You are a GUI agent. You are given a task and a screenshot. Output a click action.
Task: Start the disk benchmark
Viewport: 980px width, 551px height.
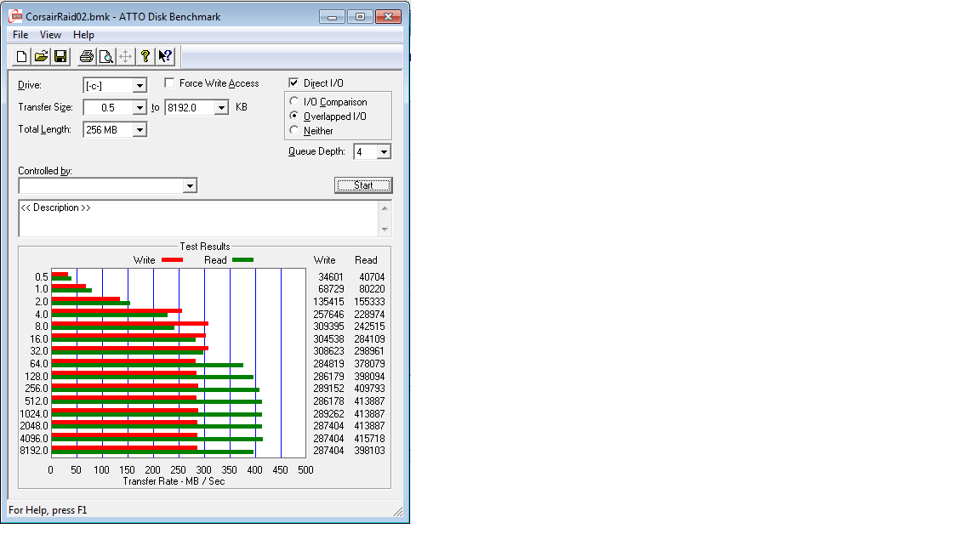tap(363, 185)
